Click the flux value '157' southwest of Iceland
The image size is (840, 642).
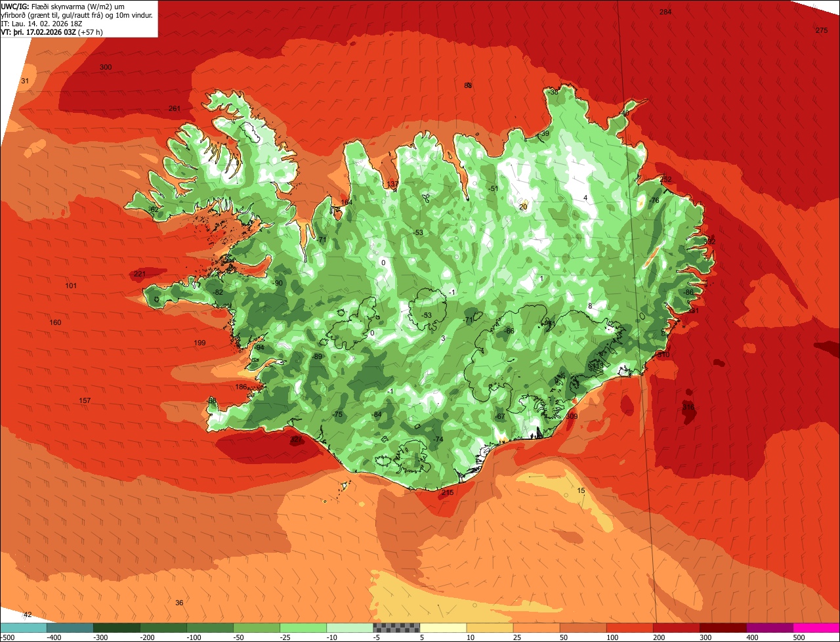(85, 400)
